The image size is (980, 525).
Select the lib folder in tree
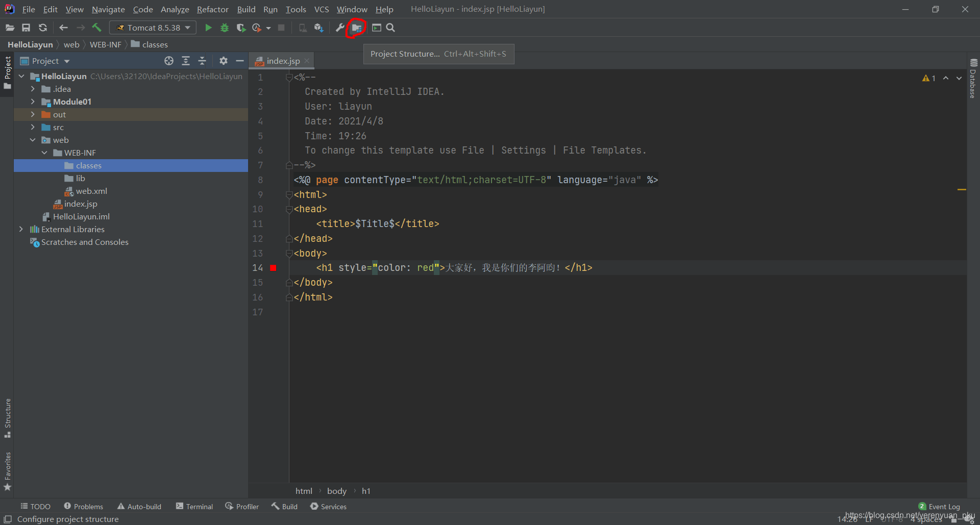click(80, 178)
